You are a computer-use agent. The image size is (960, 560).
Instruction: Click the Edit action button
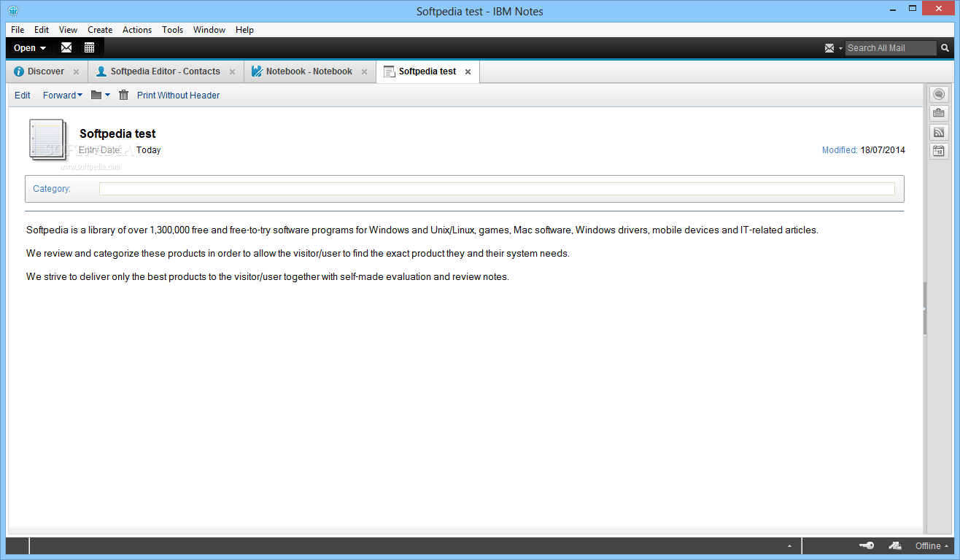23,95
